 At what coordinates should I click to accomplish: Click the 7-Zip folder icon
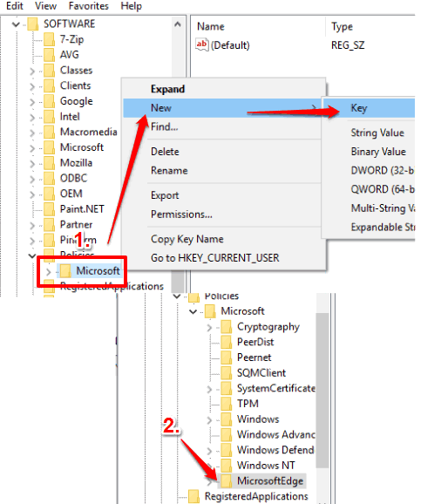coord(49,39)
